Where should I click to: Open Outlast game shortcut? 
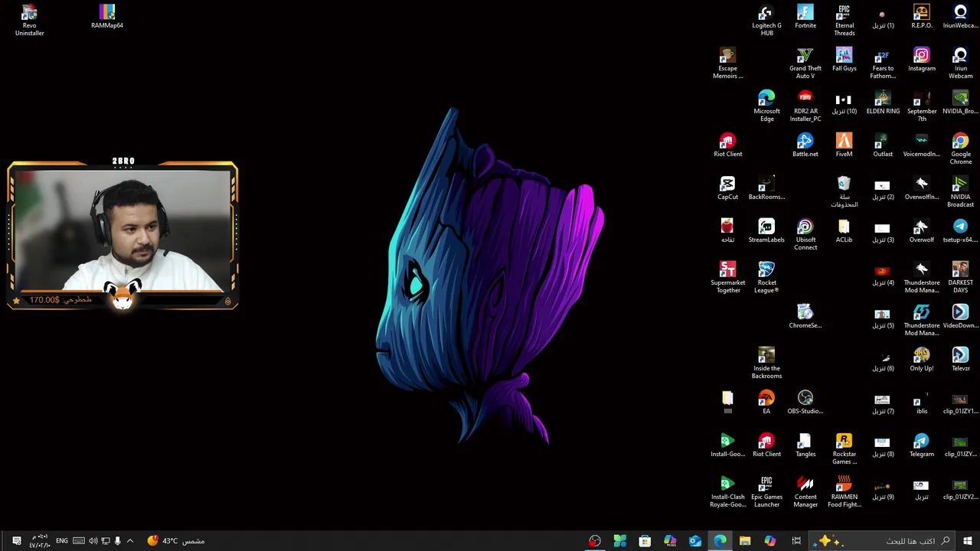tap(883, 145)
